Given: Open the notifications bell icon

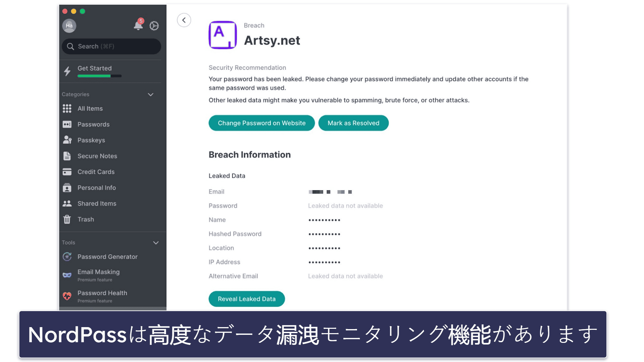Looking at the screenshot, I should point(138,25).
